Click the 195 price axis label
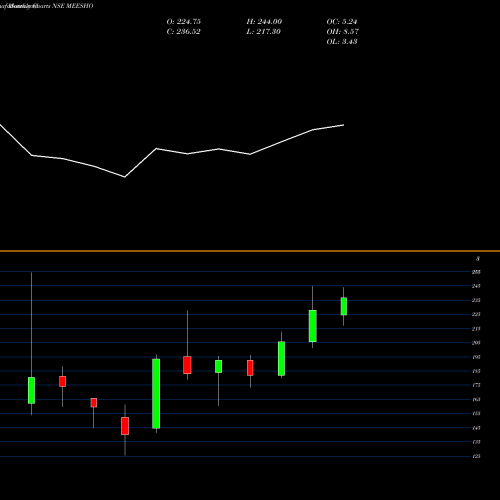 476,357
